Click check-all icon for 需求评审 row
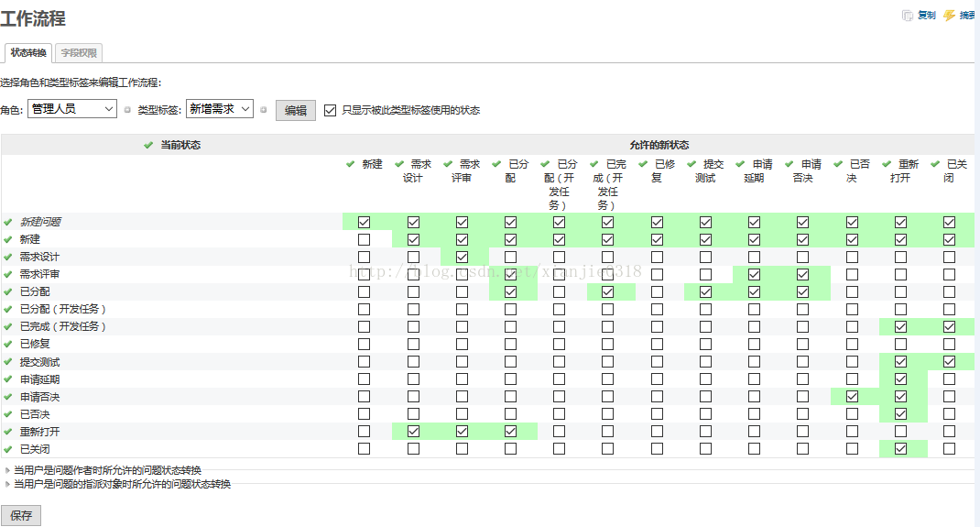Screen dimensions: 980x527 coord(8,274)
